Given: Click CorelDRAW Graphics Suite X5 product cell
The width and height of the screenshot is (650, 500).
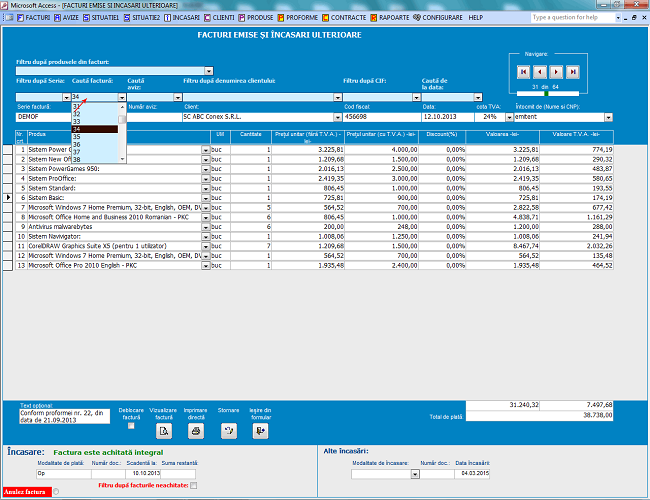Looking at the screenshot, I should point(114,246).
